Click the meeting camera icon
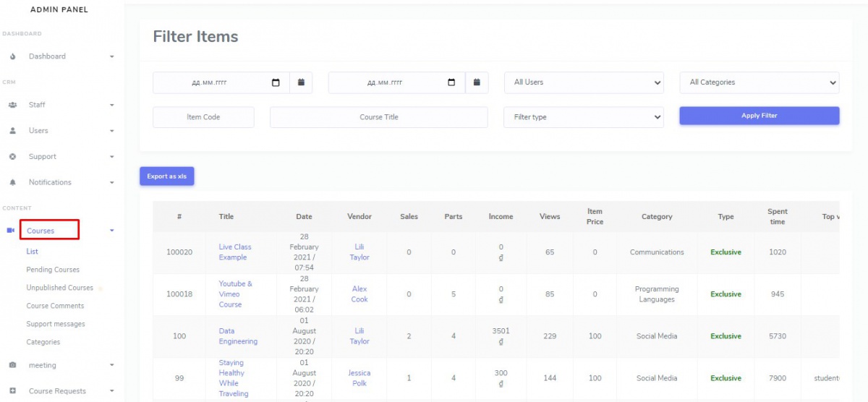 [12, 365]
